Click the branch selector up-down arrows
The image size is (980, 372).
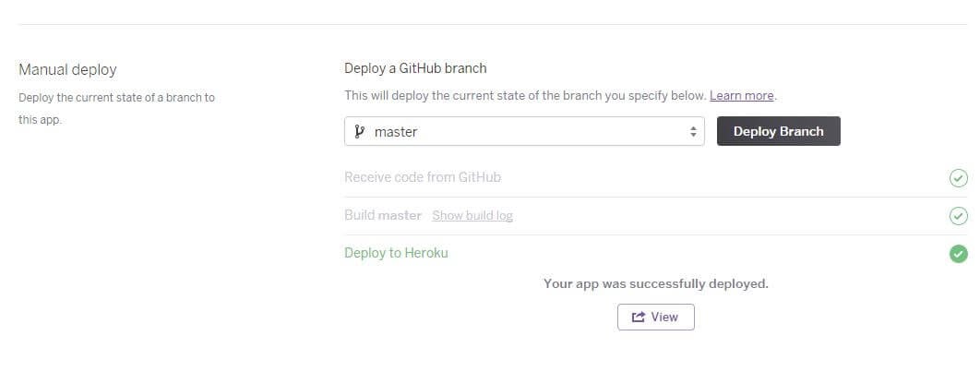coord(693,131)
